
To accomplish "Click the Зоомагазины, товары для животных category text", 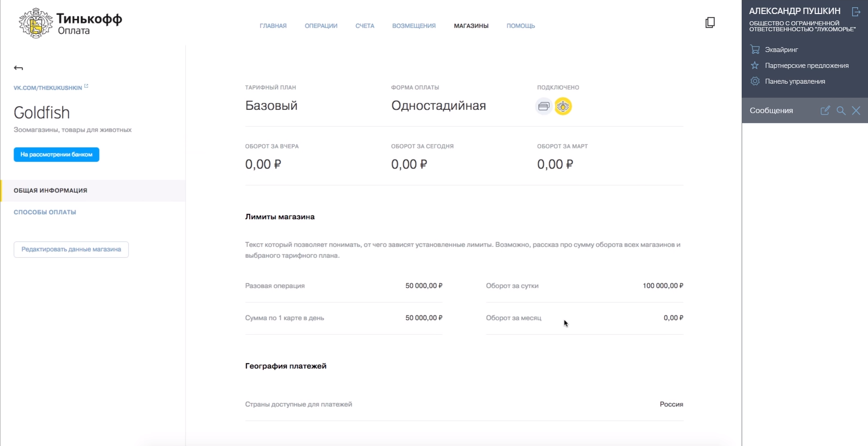I will (x=72, y=130).
